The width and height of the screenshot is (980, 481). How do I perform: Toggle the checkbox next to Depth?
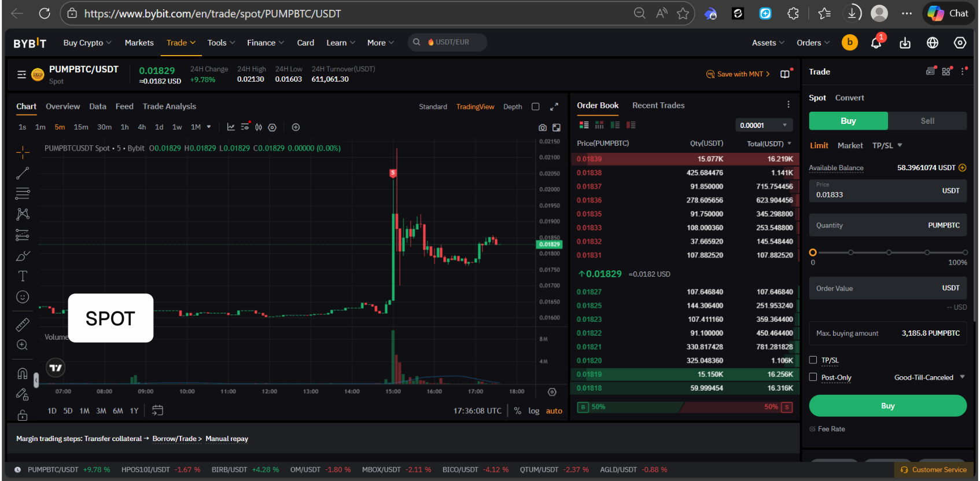(x=536, y=107)
